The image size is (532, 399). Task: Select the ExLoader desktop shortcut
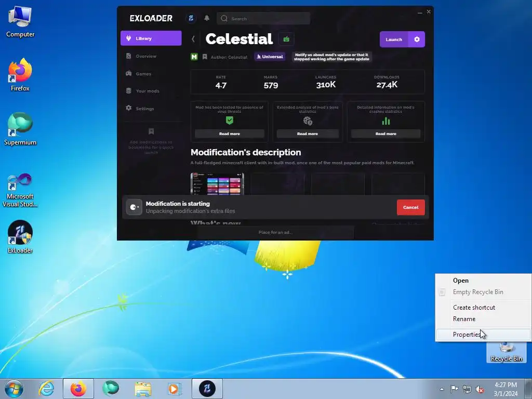(20, 237)
